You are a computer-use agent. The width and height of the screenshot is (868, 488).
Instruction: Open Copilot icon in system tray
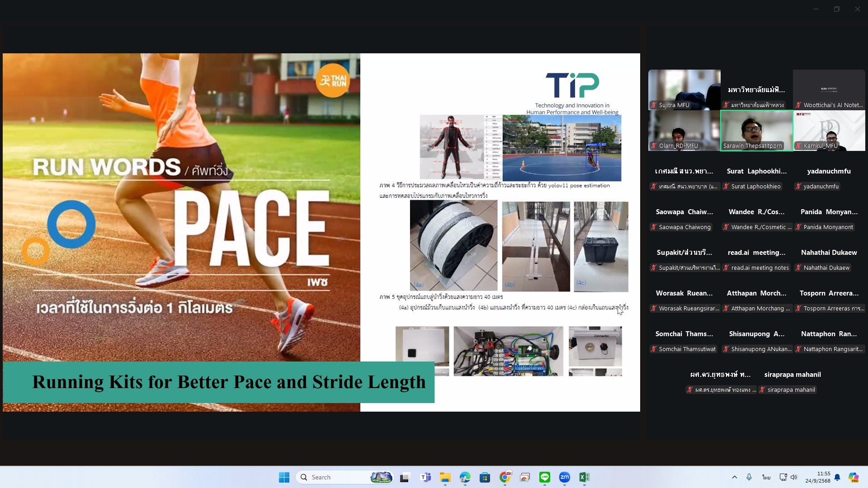pos(853,477)
